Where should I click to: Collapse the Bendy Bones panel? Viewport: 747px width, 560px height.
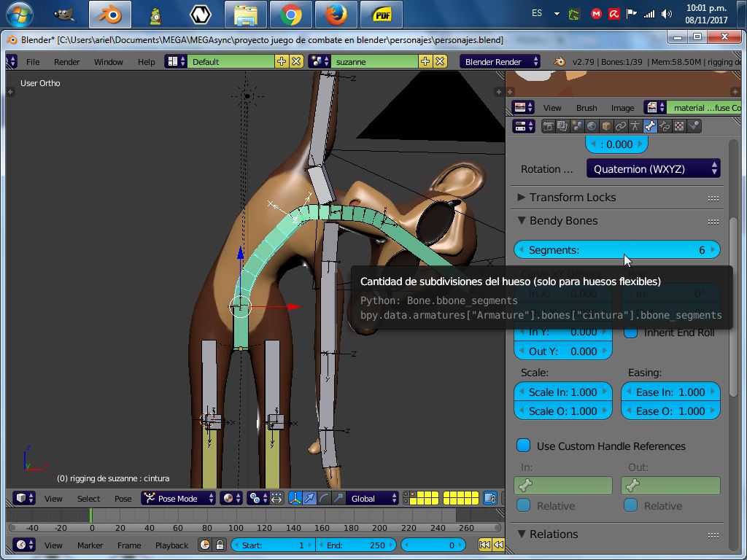[522, 220]
